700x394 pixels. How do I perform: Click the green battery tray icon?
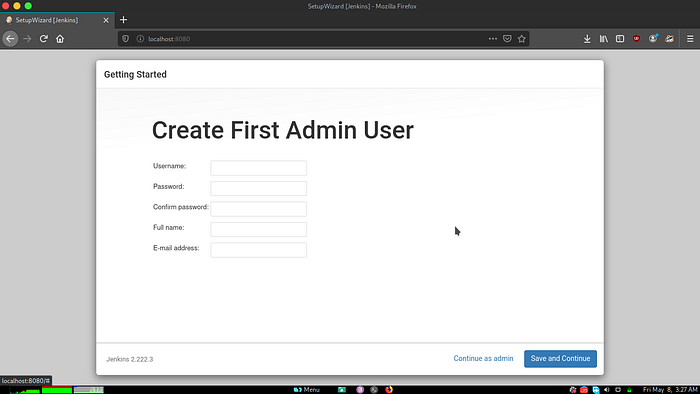629,390
